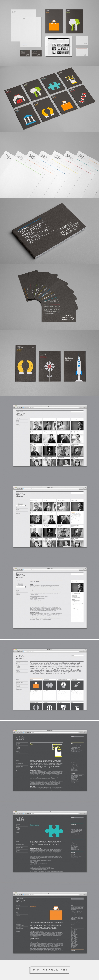Screen dimensions: 99x980
Task: Click the 'Tax' heading on the dark Tax page
Action: (x=31, y=744)
